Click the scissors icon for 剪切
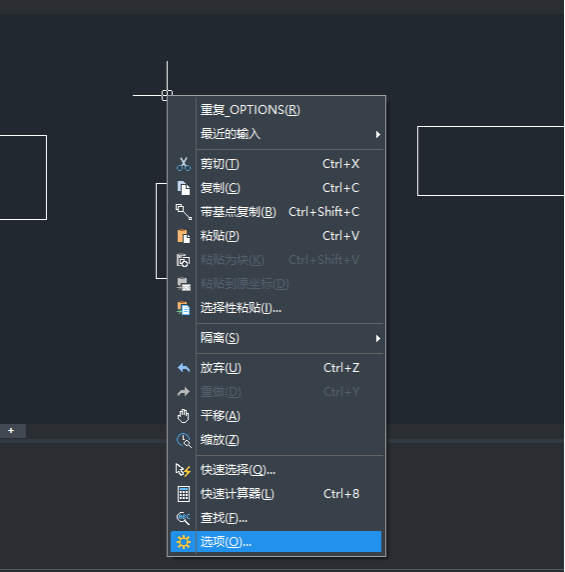This screenshot has height=572, width=565. pyautogui.click(x=183, y=164)
